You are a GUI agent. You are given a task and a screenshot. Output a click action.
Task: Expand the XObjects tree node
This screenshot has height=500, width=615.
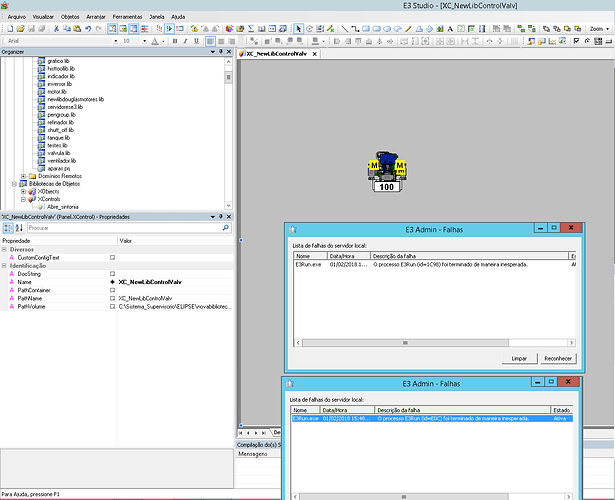click(x=23, y=191)
